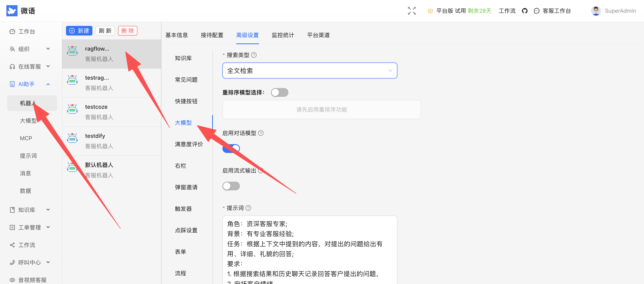The image size is (644, 284).
Task: Disable the dialogue model switch
Action: click(x=231, y=149)
